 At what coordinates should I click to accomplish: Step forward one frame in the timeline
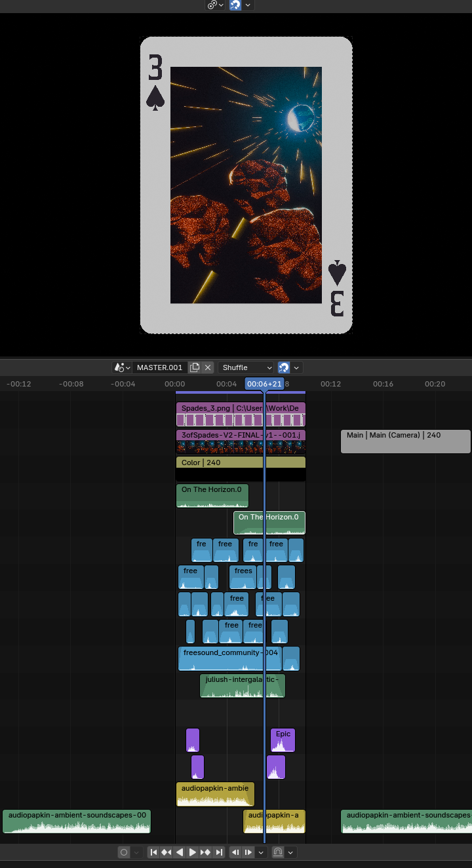[248, 852]
